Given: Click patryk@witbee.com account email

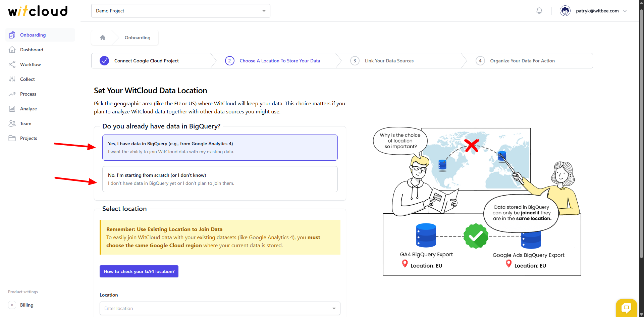Looking at the screenshot, I should 597,11.
